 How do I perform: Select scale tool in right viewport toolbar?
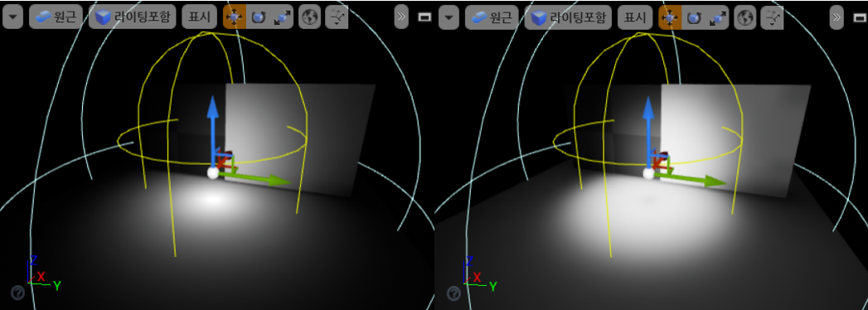point(718,17)
